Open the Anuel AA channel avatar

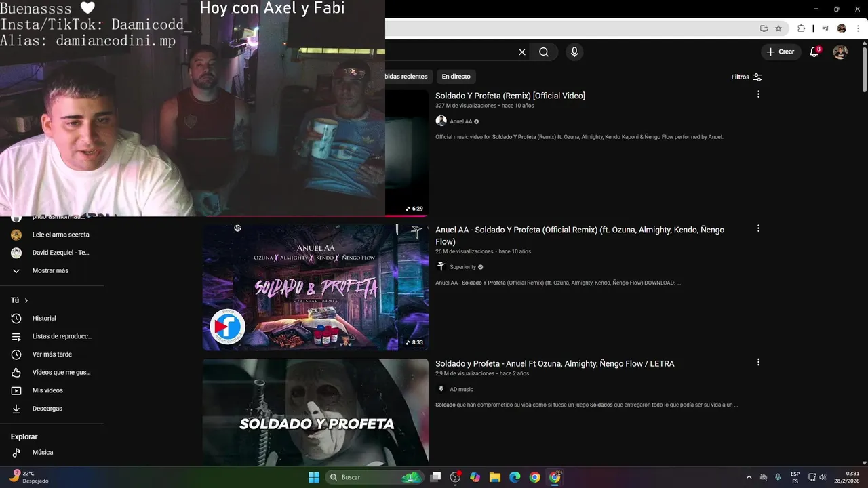[x=441, y=121]
